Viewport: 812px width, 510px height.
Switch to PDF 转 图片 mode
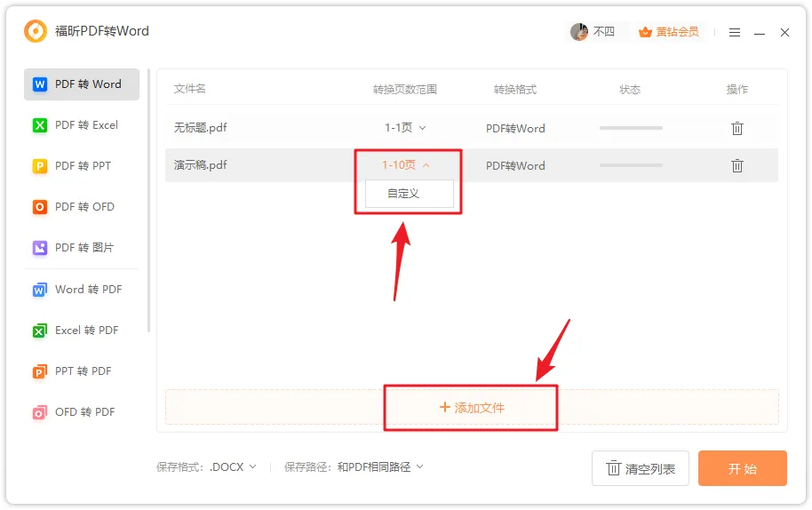point(82,248)
